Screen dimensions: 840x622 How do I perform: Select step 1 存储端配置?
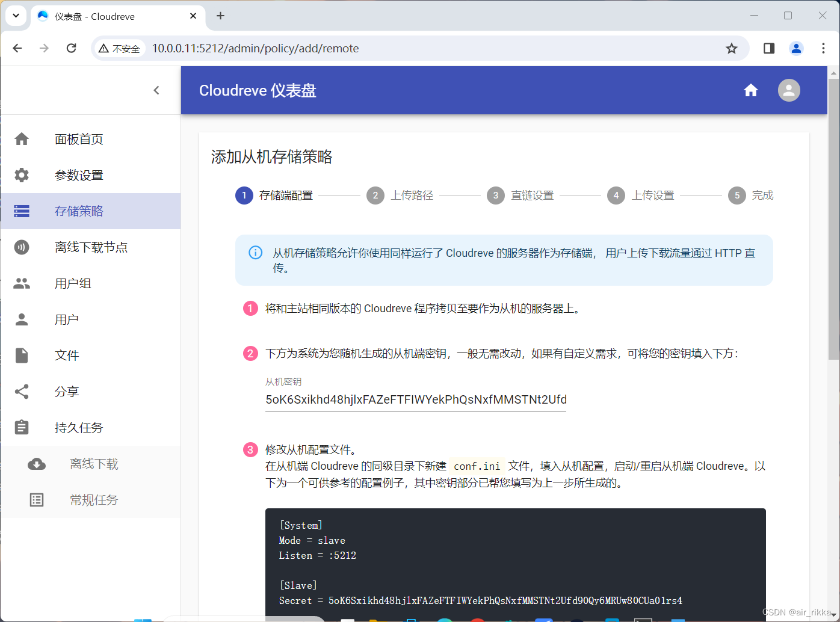click(x=274, y=196)
